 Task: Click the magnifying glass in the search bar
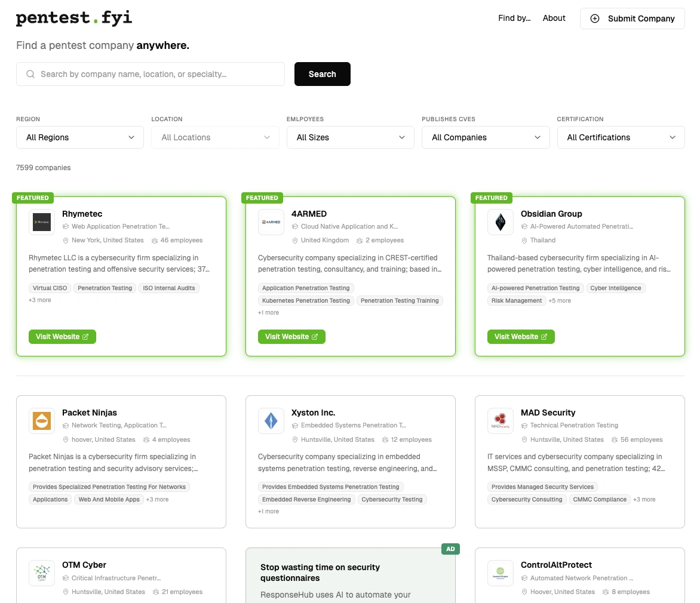[x=30, y=73]
